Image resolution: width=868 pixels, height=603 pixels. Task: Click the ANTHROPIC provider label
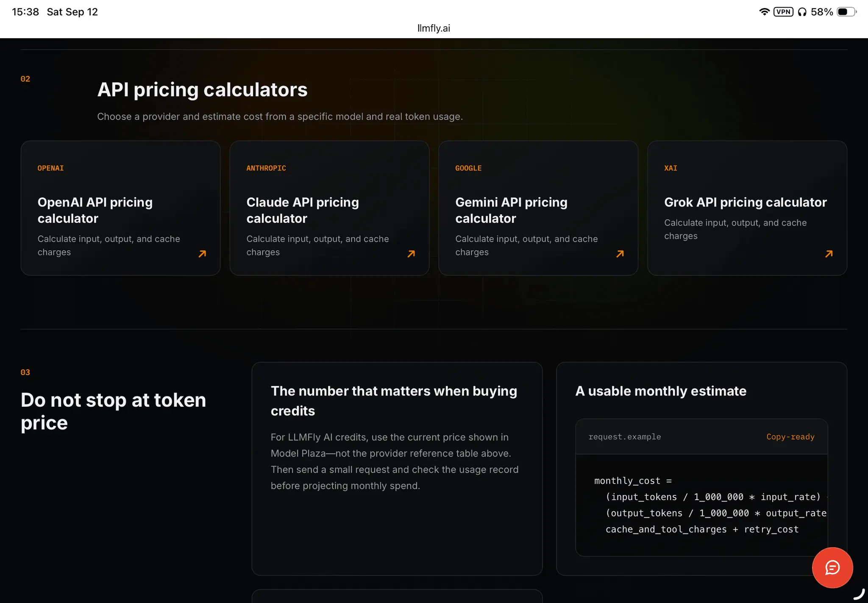point(266,168)
